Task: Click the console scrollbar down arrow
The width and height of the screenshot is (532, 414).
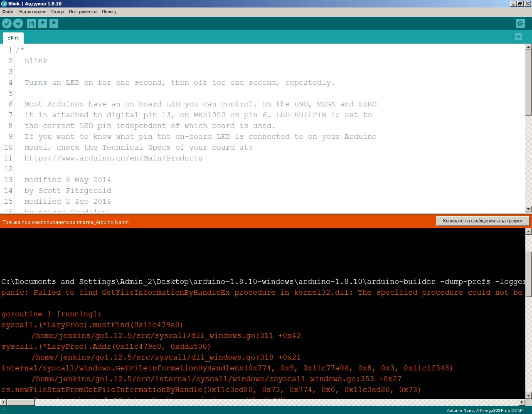Action: click(529, 396)
